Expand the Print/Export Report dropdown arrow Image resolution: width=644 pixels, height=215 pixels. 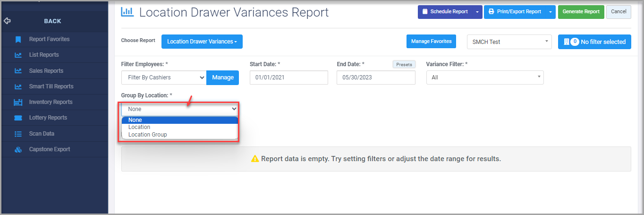click(x=551, y=12)
